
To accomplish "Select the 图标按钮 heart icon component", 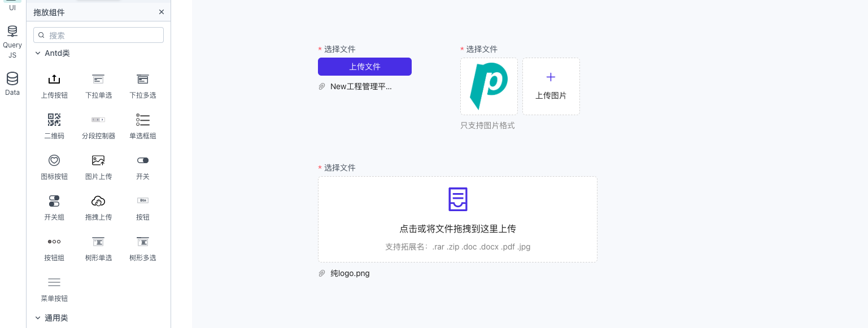I will [x=54, y=160].
